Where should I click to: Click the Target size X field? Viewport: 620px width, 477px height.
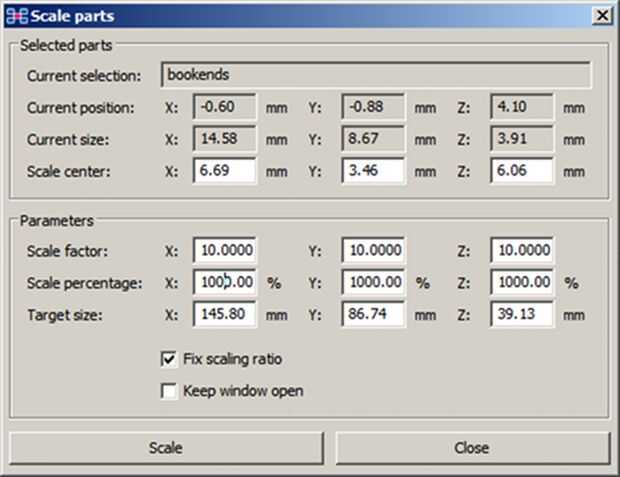pos(225,314)
